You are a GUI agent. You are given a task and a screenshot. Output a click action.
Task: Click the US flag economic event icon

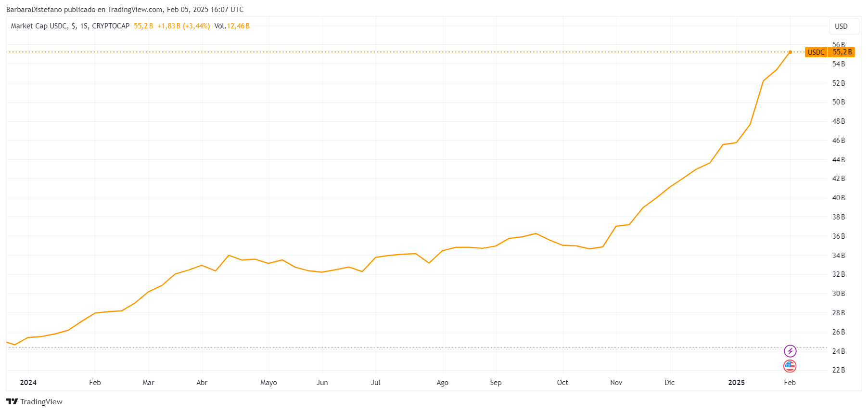(x=790, y=366)
